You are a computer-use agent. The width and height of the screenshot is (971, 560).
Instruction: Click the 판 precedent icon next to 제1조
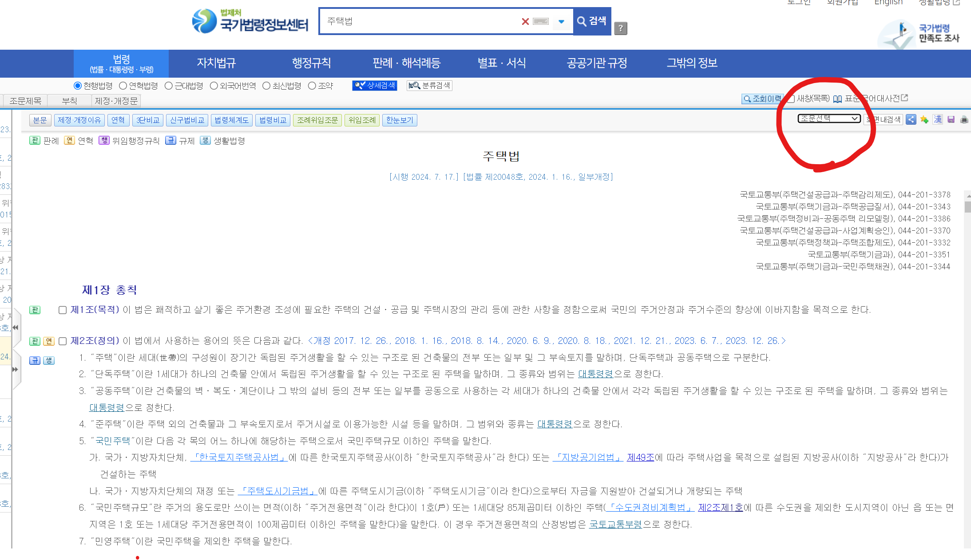[x=35, y=310]
